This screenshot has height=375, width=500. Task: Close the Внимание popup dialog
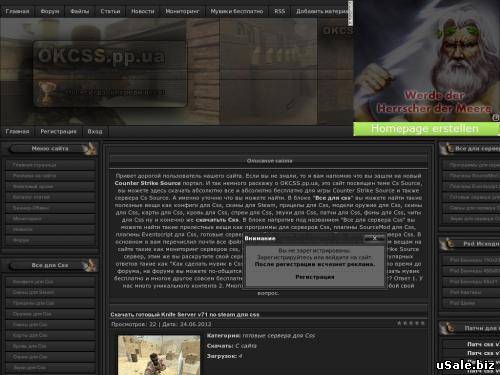[x=374, y=238]
